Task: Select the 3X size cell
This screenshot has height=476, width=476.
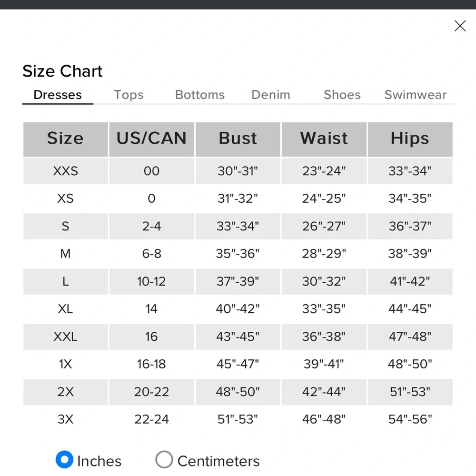Action: 65,419
